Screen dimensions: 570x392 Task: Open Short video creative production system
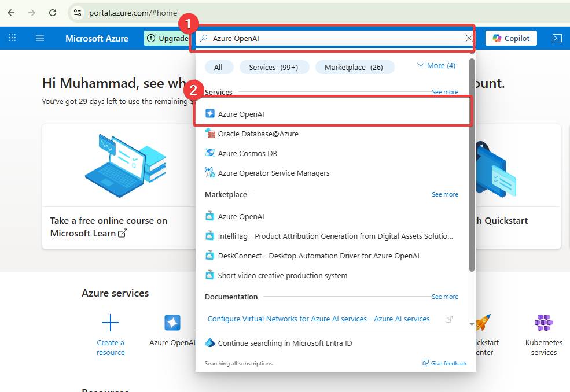click(333, 275)
